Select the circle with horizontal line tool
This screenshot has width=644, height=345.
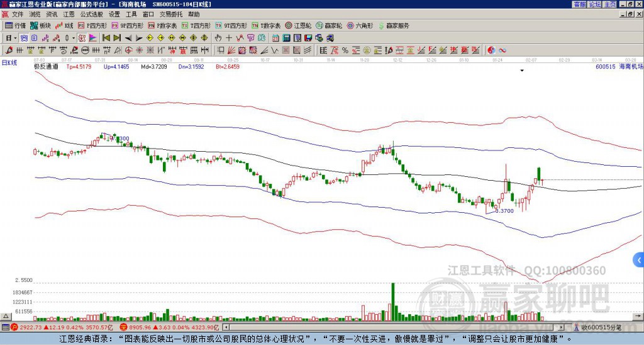point(85,50)
